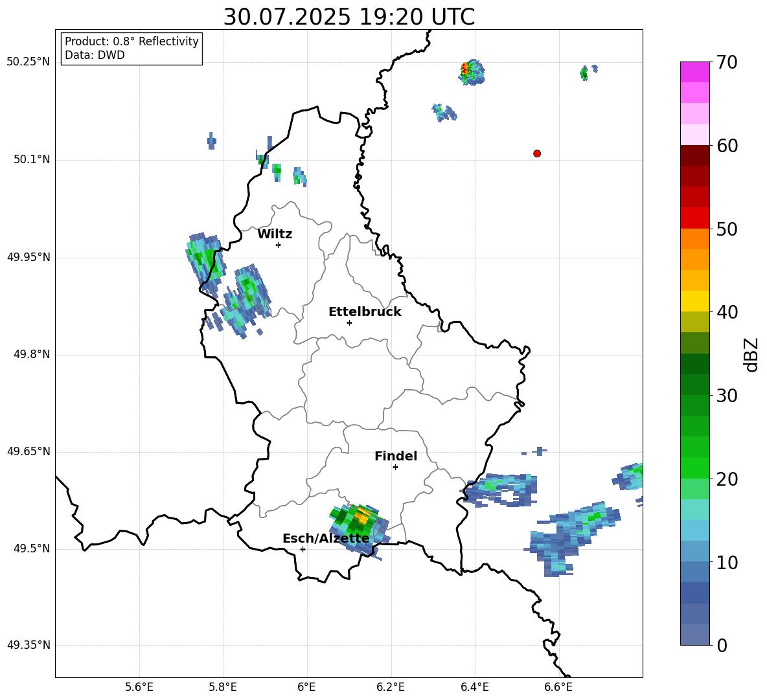Click the 49.8°N latitude label
This screenshot has height=700, width=767.
click(x=32, y=354)
